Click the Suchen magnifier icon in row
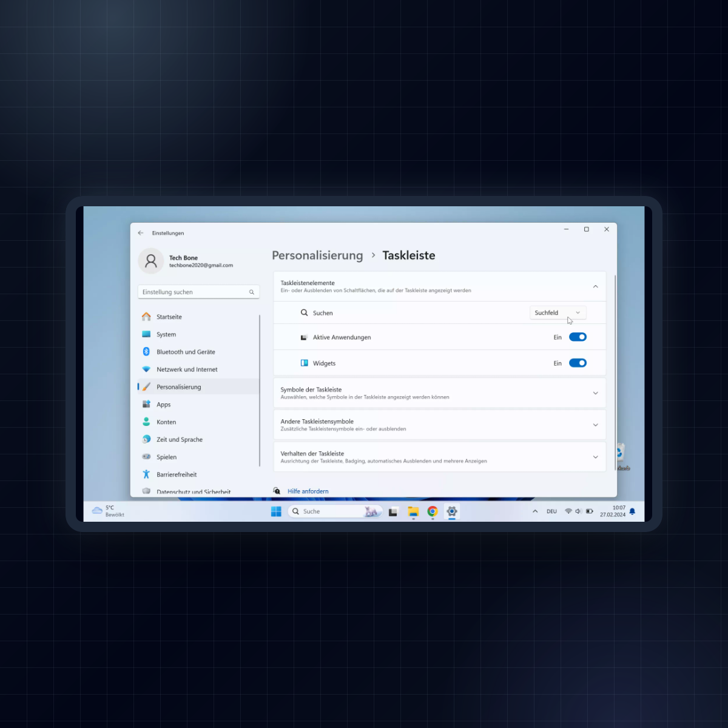 [305, 313]
